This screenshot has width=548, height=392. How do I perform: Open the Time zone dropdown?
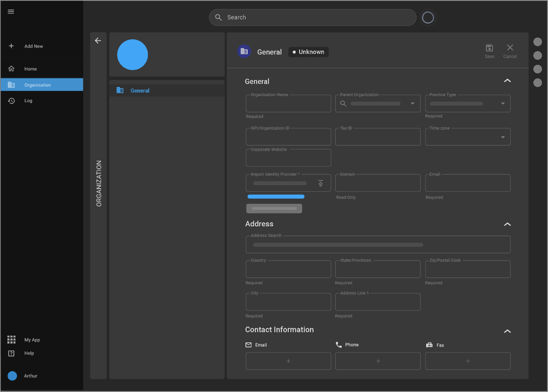(x=503, y=137)
